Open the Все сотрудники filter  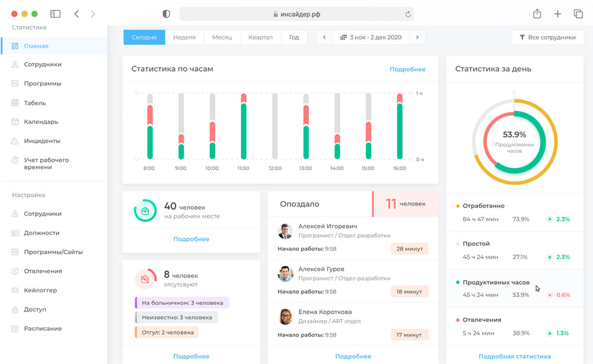(x=547, y=37)
